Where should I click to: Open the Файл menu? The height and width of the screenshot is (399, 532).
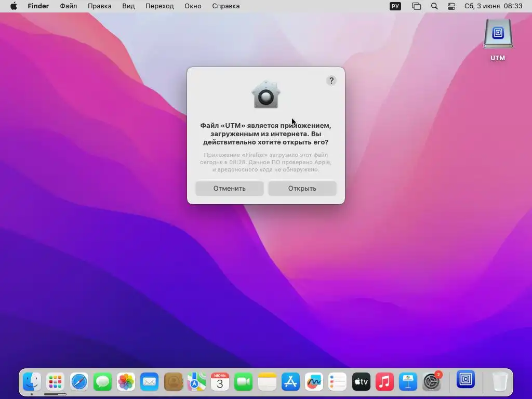(69, 6)
